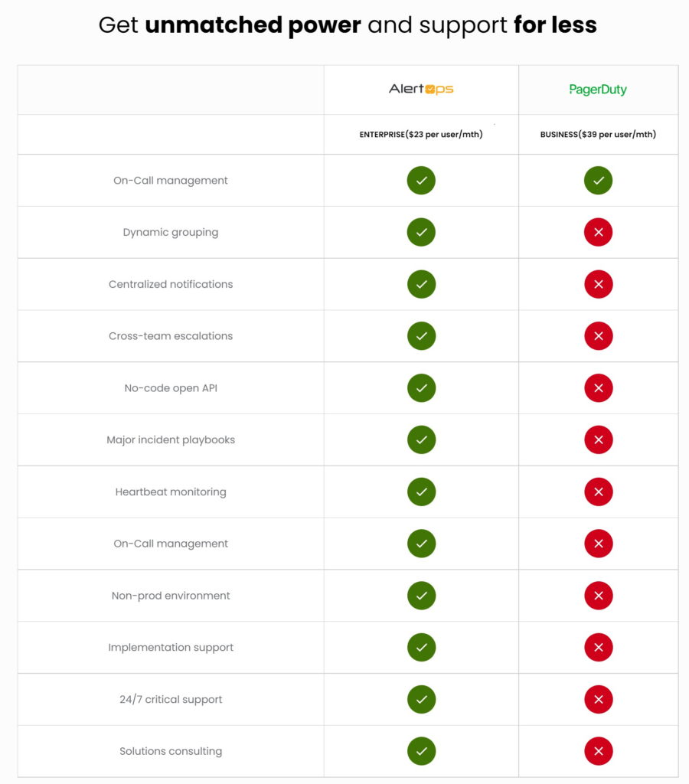
Task: Select the checkmark for Heartbeat monitoring
Action: pyautogui.click(x=421, y=492)
